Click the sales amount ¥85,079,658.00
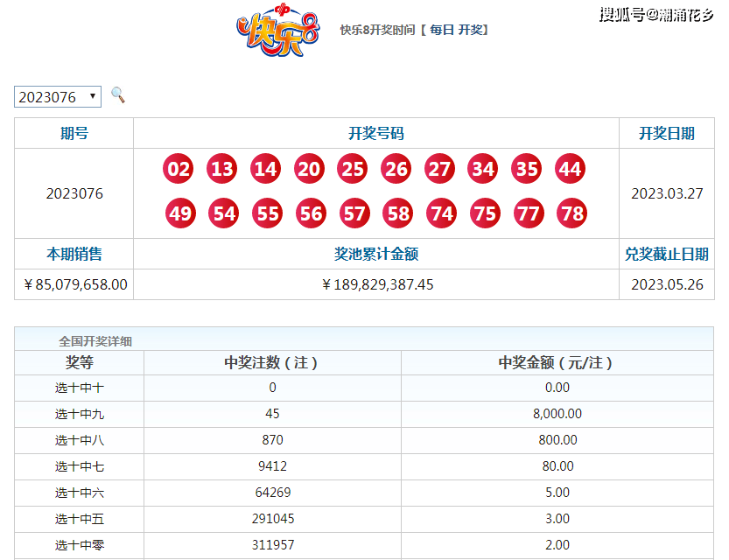The height and width of the screenshot is (560, 729). pyautogui.click(x=75, y=284)
